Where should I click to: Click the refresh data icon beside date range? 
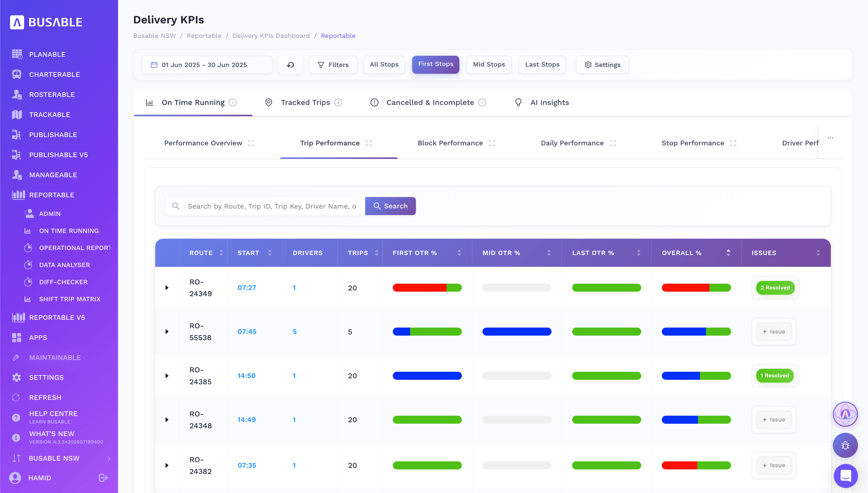(x=290, y=65)
